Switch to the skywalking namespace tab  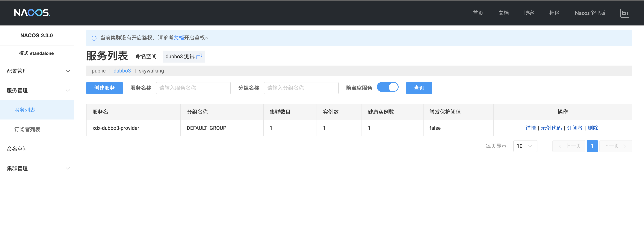pos(151,71)
